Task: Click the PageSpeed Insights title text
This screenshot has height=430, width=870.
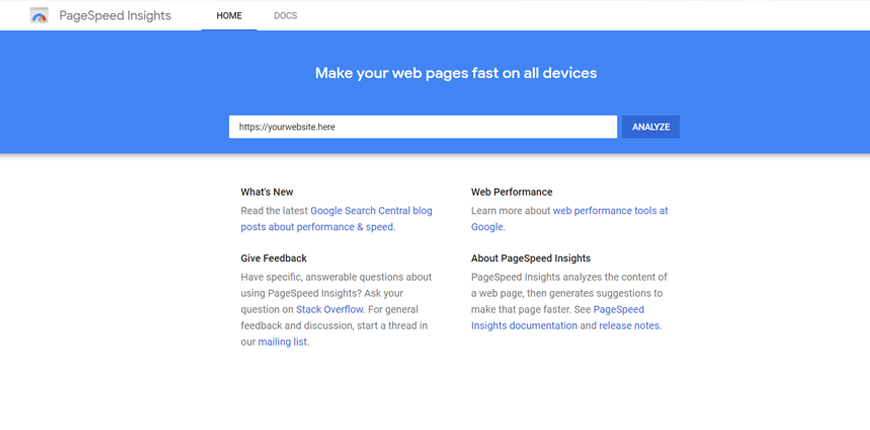Action: coord(115,16)
